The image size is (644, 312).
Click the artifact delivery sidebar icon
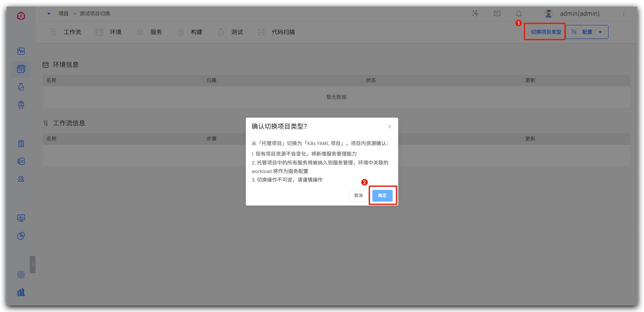click(x=21, y=104)
